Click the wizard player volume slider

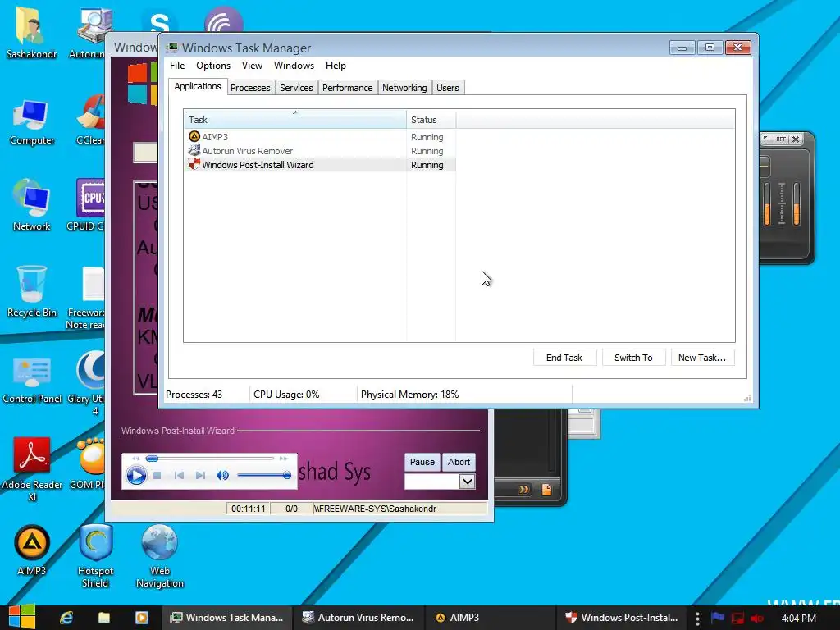pos(263,475)
